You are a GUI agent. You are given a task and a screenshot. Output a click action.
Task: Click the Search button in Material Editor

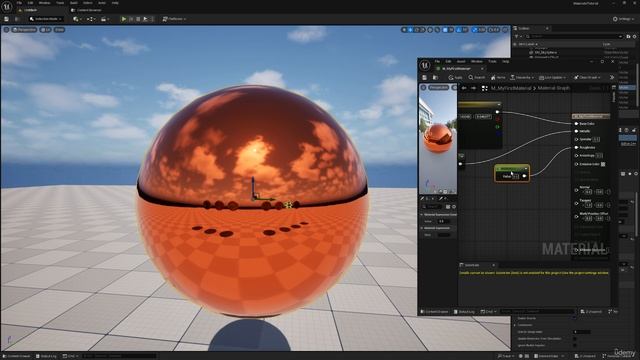[477, 78]
